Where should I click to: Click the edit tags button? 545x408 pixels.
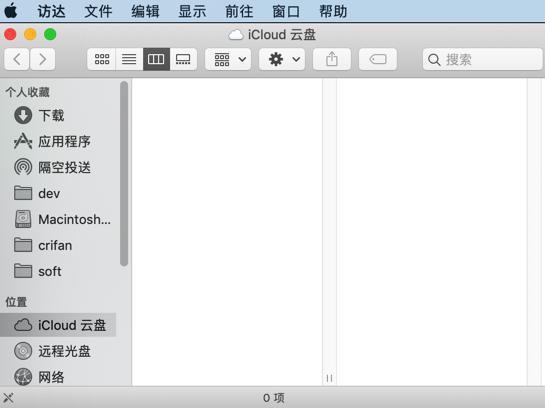pyautogui.click(x=378, y=59)
